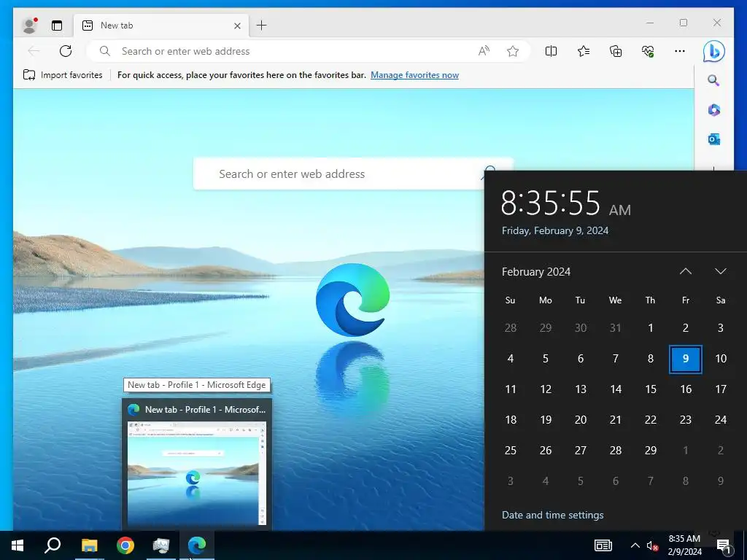This screenshot has width=747, height=560.
Task: Open the Windows Start menu
Action: pos(18,545)
